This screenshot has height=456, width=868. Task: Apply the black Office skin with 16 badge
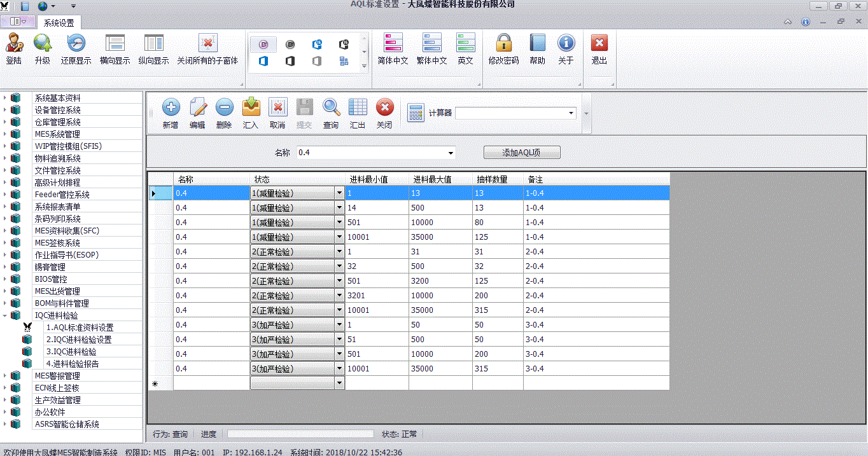pos(344,45)
